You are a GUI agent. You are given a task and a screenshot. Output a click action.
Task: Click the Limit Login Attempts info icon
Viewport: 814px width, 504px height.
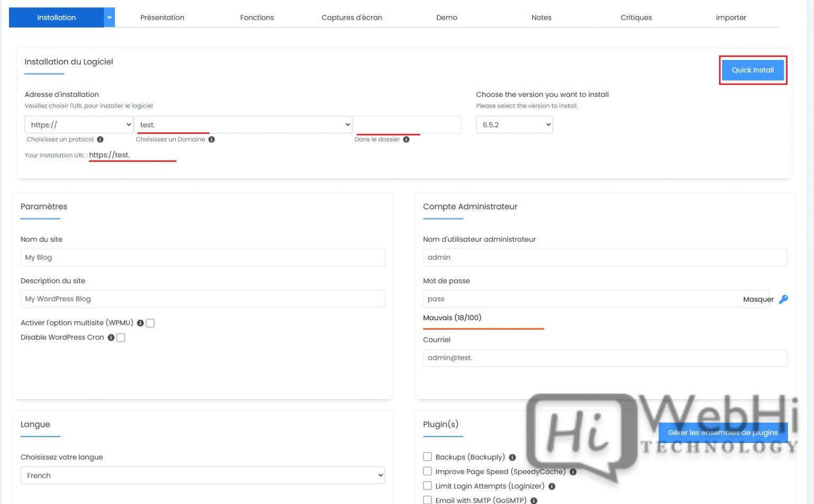(551, 485)
